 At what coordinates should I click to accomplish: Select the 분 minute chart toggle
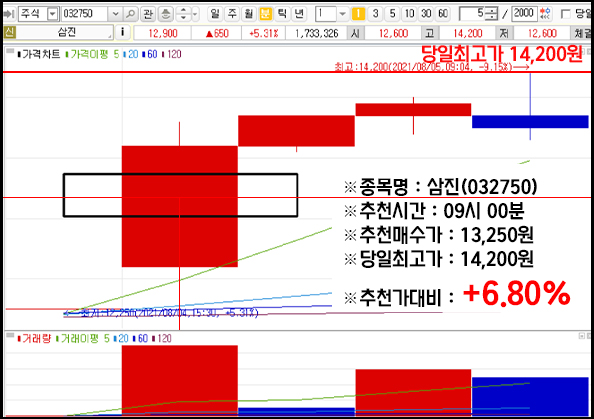click(266, 14)
